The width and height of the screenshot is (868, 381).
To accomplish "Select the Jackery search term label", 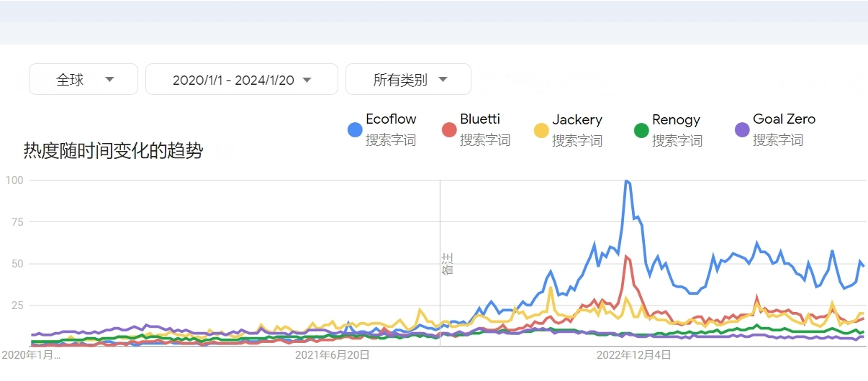I will click(x=577, y=119).
